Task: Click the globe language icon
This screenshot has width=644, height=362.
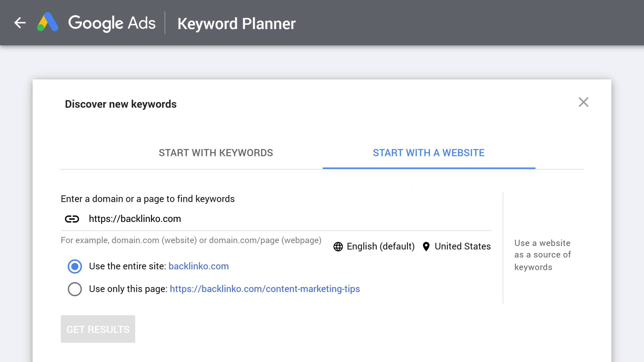Action: (338, 247)
